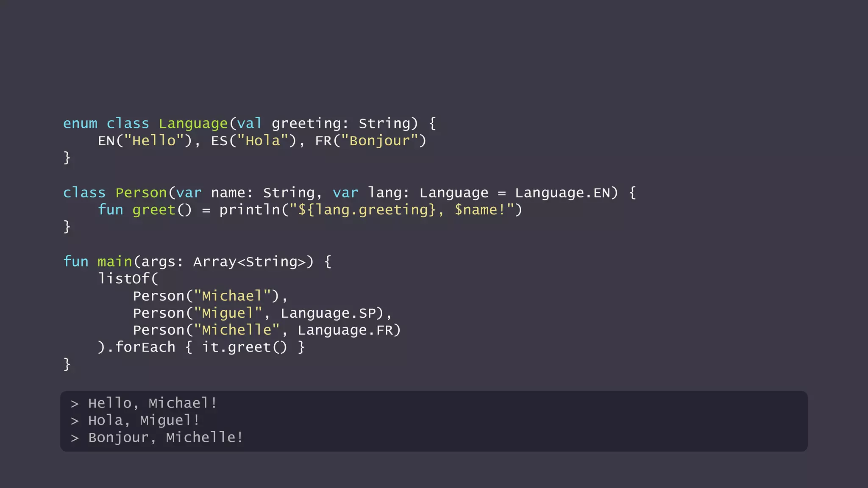Click output line 'Bonjour, Michelle!'
This screenshot has height=488, width=868.
tap(166, 438)
